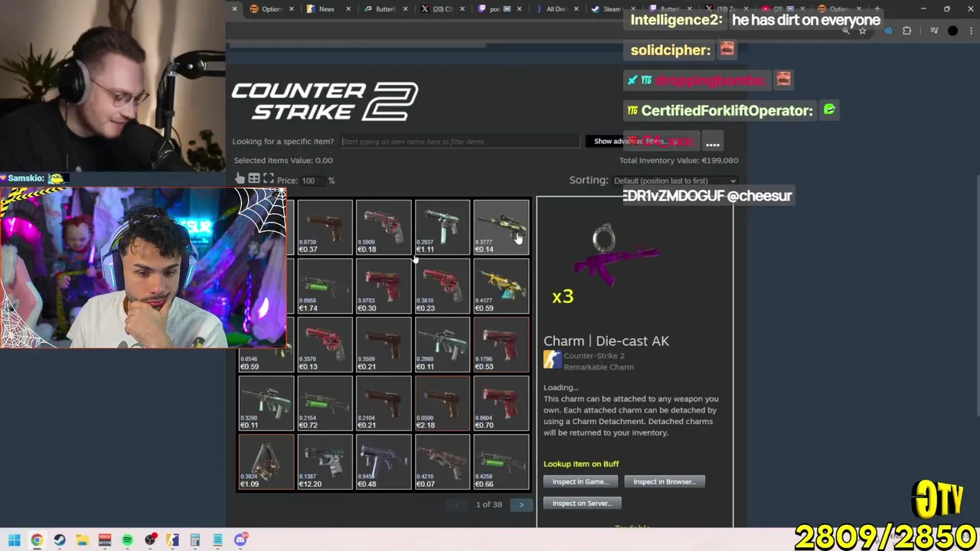Open the Calculator taskbar icon

[x=195, y=540]
